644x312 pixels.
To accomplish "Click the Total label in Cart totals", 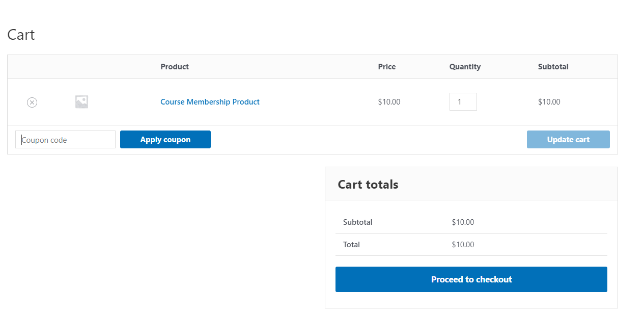I will point(351,245).
